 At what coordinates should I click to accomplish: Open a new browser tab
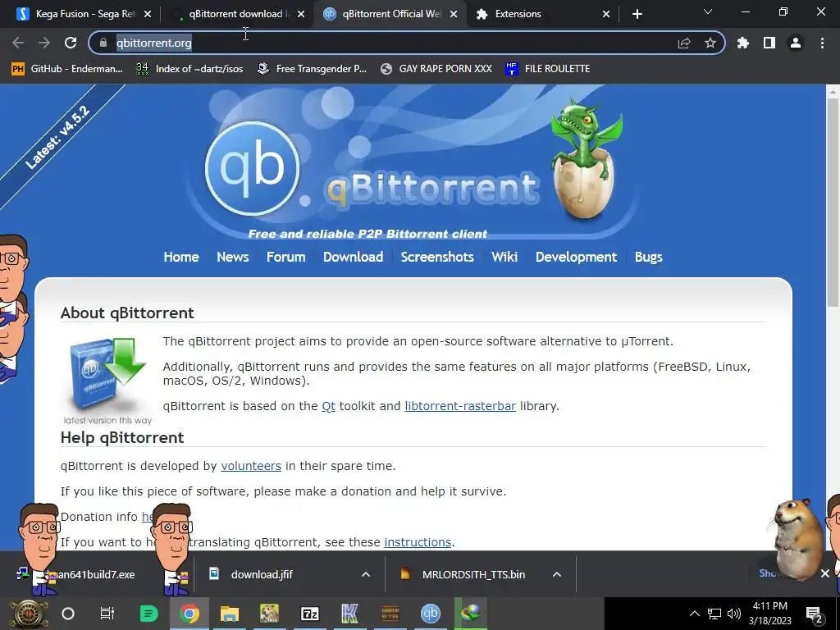point(637,14)
